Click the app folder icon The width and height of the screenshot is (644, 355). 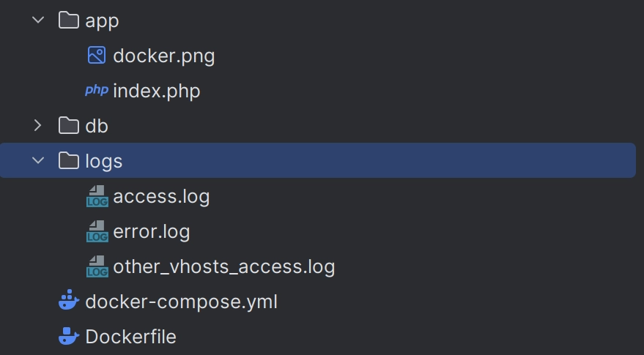pyautogui.click(x=69, y=20)
